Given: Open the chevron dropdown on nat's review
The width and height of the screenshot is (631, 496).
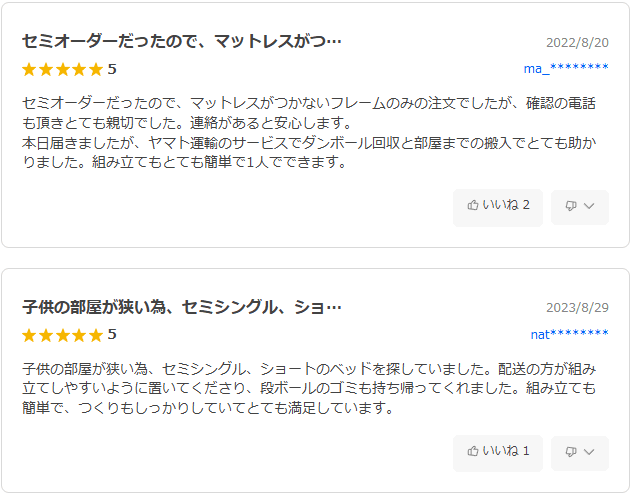Looking at the screenshot, I should coord(589,452).
